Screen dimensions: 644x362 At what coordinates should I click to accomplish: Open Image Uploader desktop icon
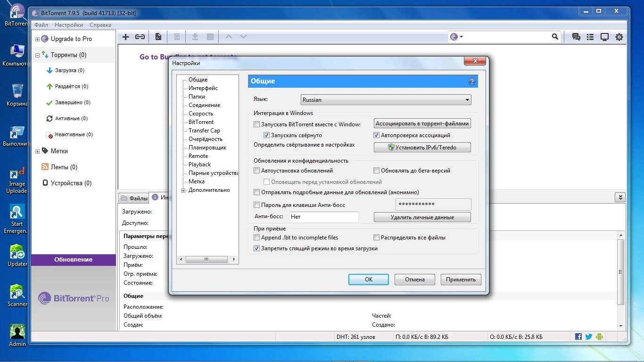17,181
